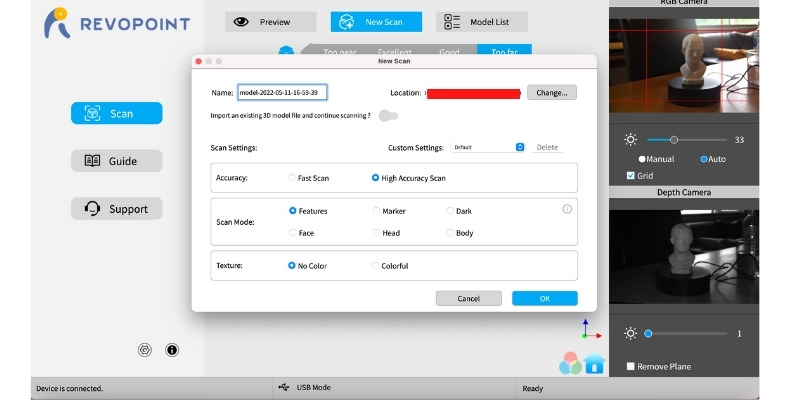Click the RGB color circles icon
Viewport: 800px width, 400px height.
click(570, 363)
